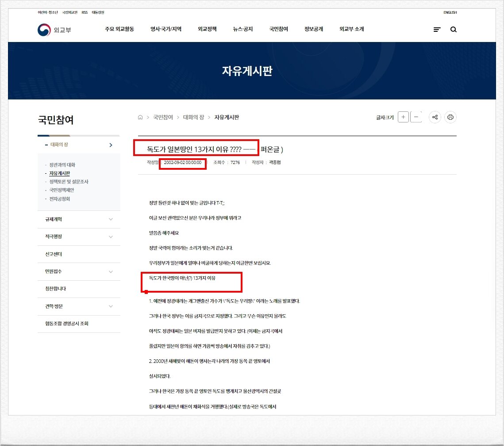Image resolution: width=504 pixels, height=446 pixels.
Task: Open the 외교정책 navigation menu
Action: pos(207,29)
